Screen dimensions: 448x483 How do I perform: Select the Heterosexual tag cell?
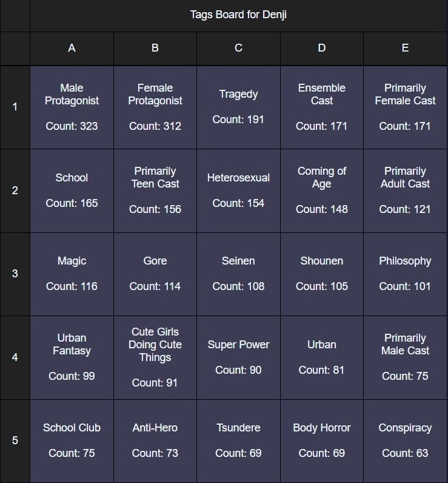tap(238, 191)
